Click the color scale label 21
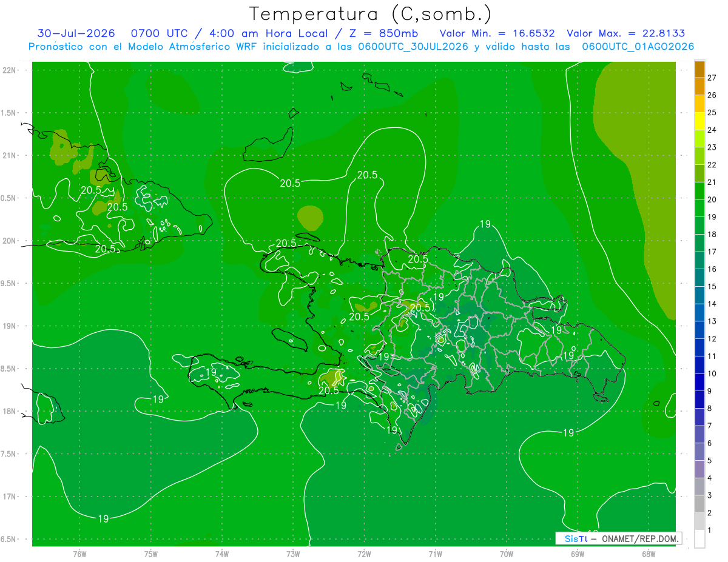Screen dimensions: 728x562 coord(712,182)
